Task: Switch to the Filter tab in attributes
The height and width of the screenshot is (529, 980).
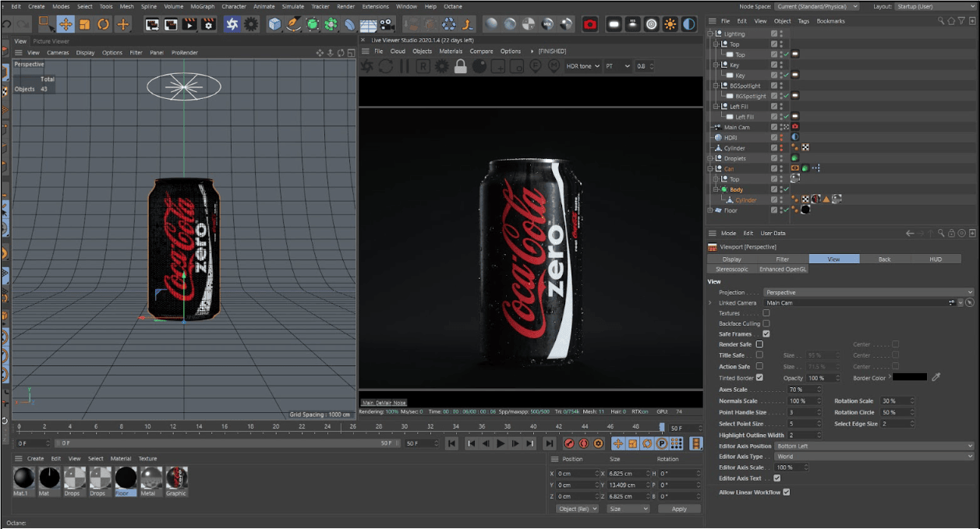Action: (x=783, y=259)
